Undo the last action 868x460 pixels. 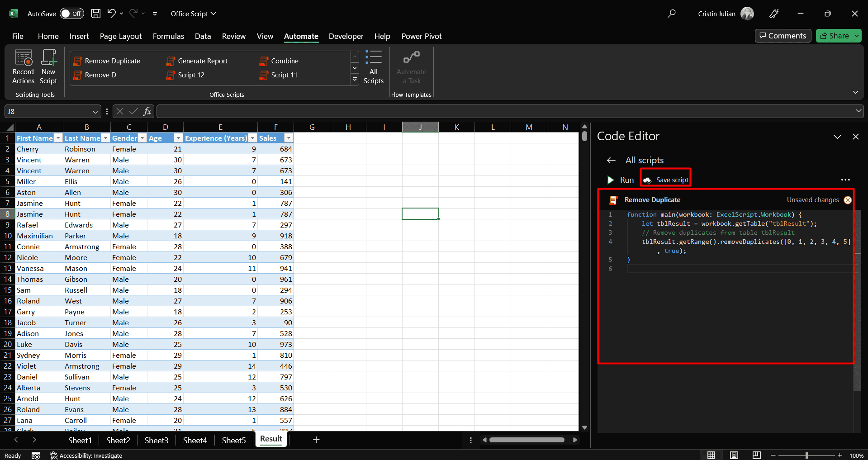tap(111, 14)
